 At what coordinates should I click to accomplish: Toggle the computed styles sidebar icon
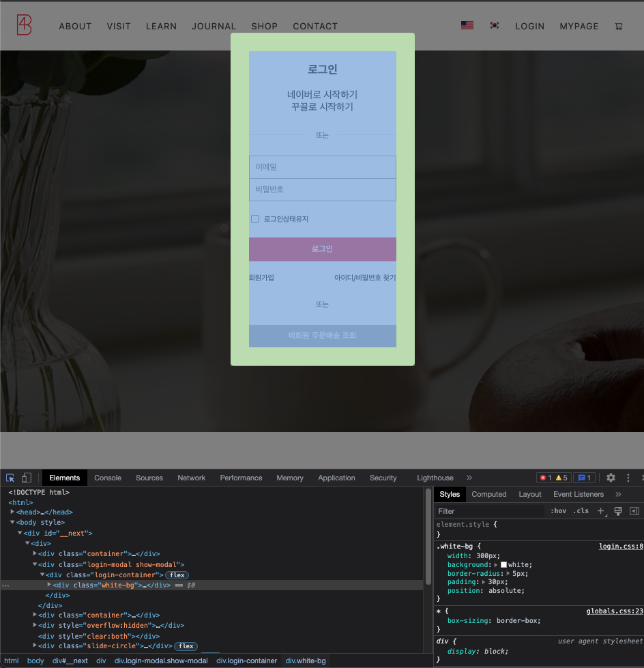634,511
